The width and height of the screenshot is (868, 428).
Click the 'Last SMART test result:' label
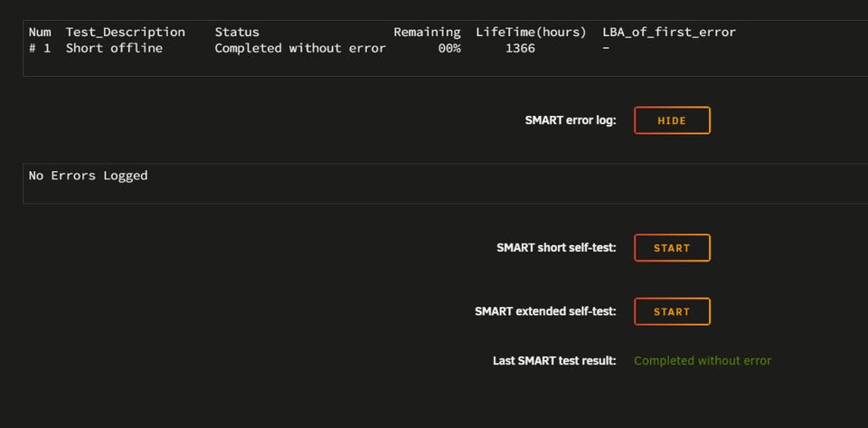coord(554,361)
